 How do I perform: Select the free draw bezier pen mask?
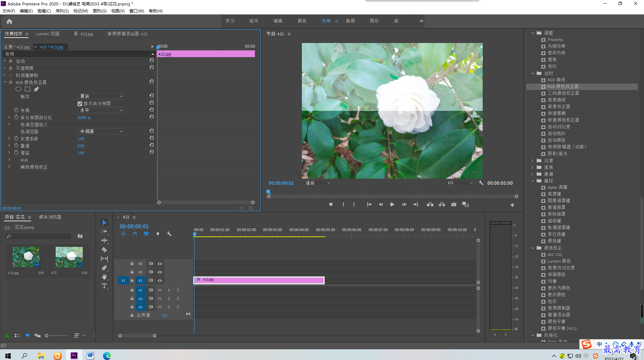pyautogui.click(x=37, y=89)
